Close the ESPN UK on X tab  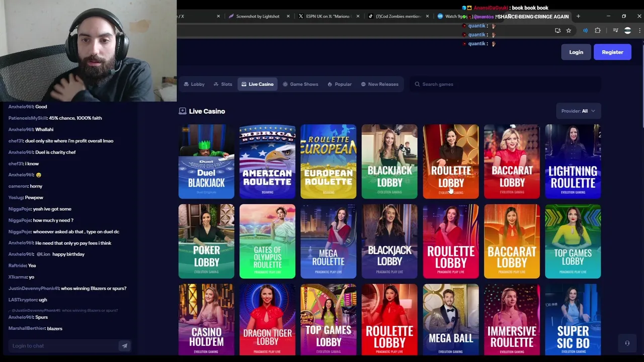pyautogui.click(x=358, y=16)
